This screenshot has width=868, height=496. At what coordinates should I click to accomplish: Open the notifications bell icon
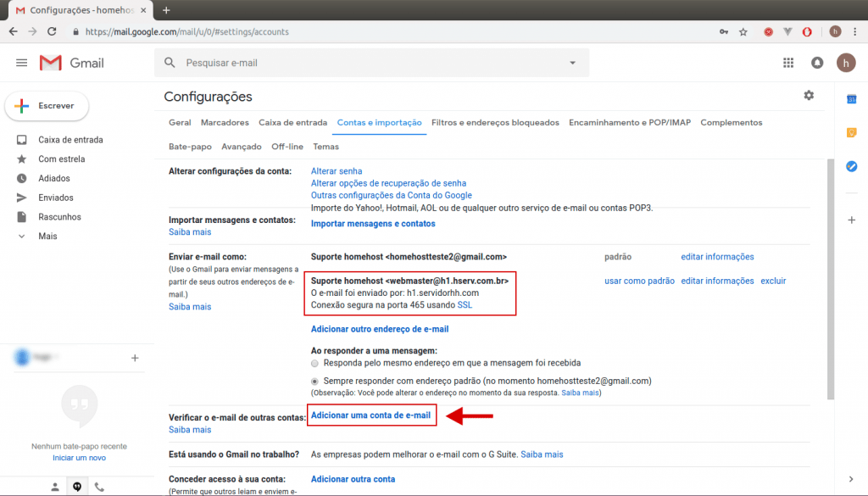(x=817, y=63)
